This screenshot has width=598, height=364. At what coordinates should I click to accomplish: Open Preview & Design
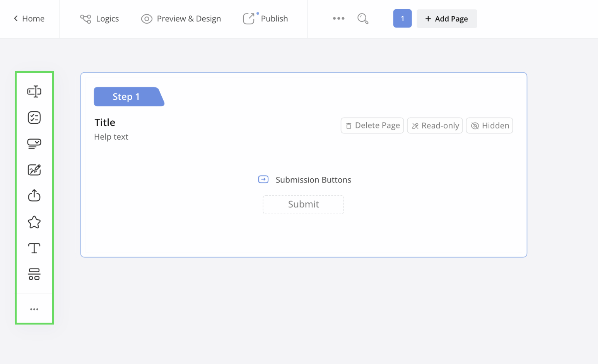point(181,19)
